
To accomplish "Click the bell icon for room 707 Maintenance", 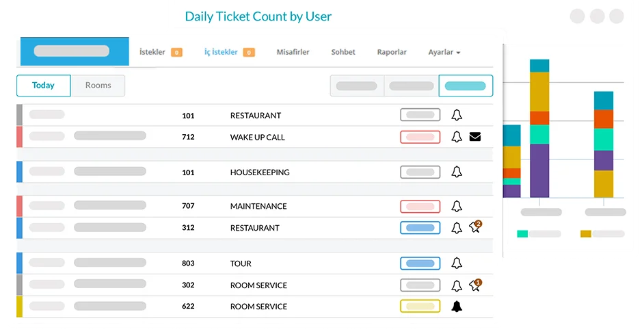I will (x=457, y=206).
